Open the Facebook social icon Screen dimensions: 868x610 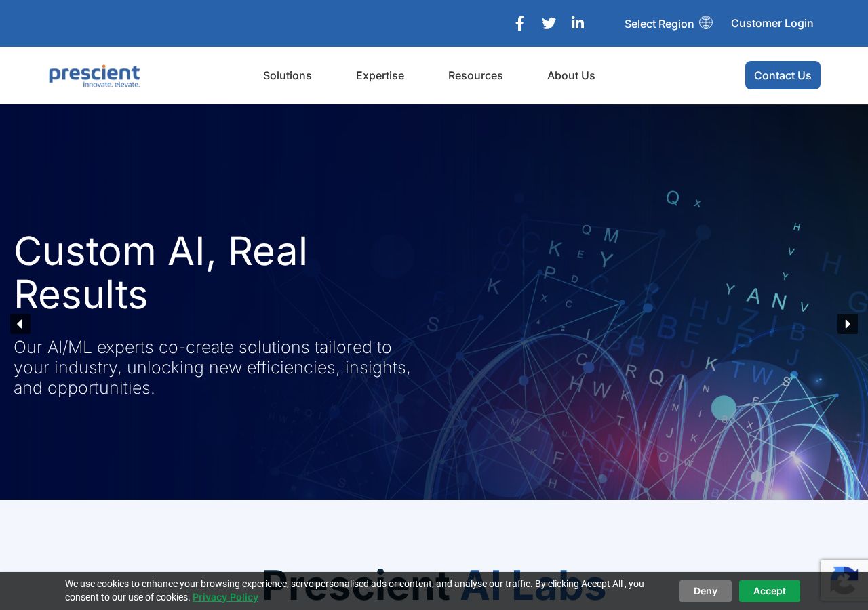519,23
